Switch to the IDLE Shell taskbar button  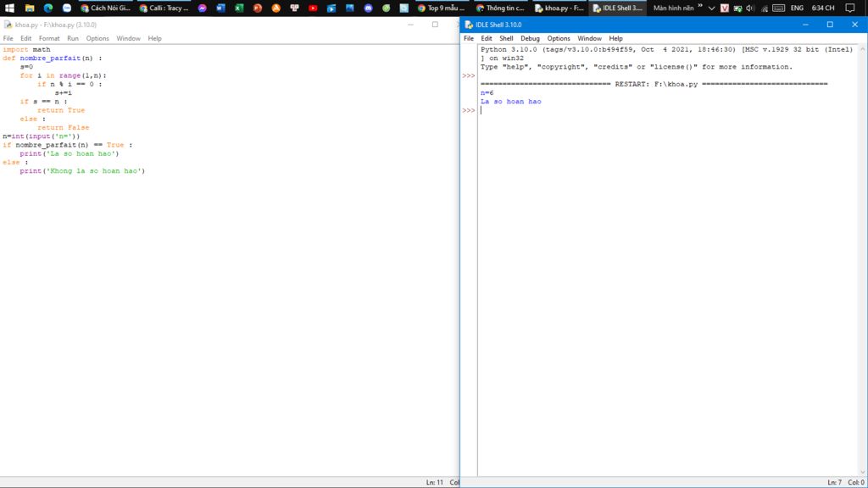coord(617,8)
